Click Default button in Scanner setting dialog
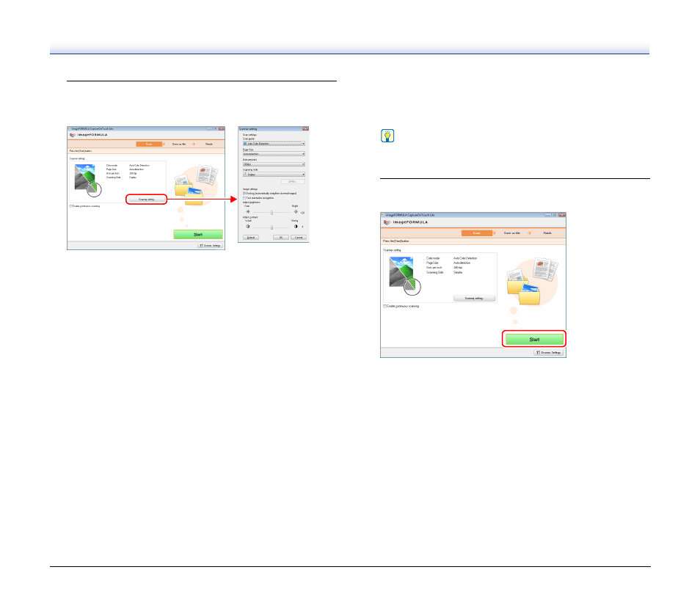This screenshot has width=700, height=600. [x=250, y=238]
